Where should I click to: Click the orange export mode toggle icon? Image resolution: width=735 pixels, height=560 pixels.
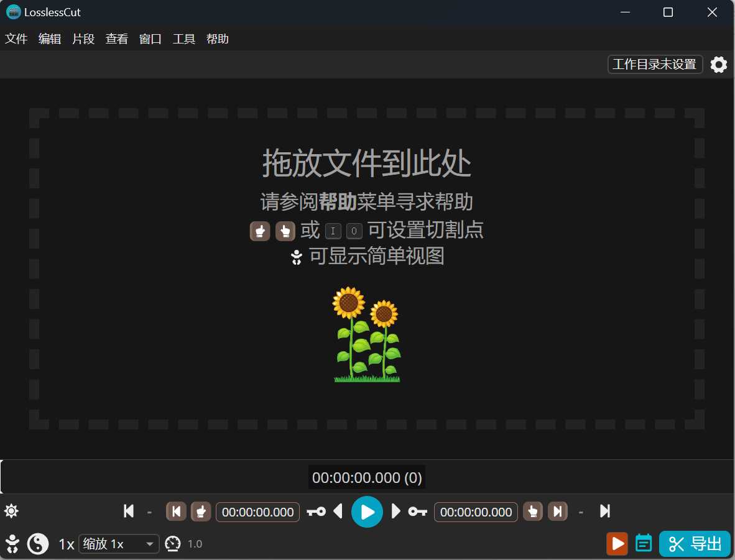pyautogui.click(x=617, y=544)
